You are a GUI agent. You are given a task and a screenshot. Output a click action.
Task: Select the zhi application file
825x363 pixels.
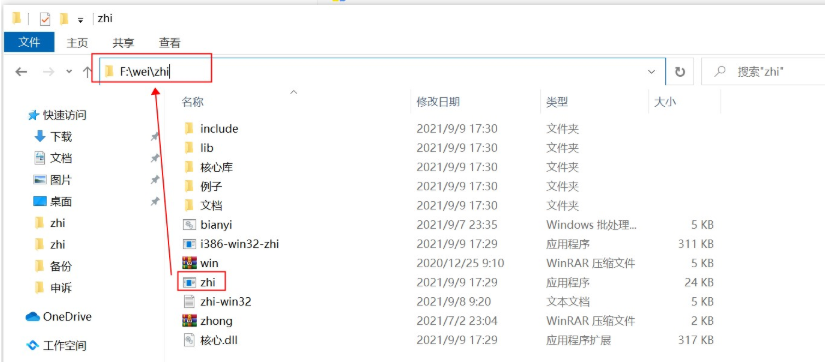208,283
